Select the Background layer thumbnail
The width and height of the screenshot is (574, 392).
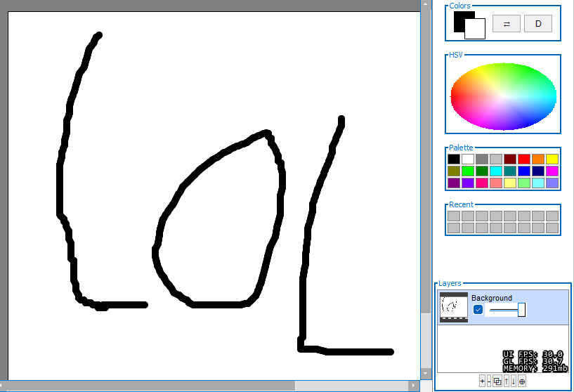click(x=453, y=308)
